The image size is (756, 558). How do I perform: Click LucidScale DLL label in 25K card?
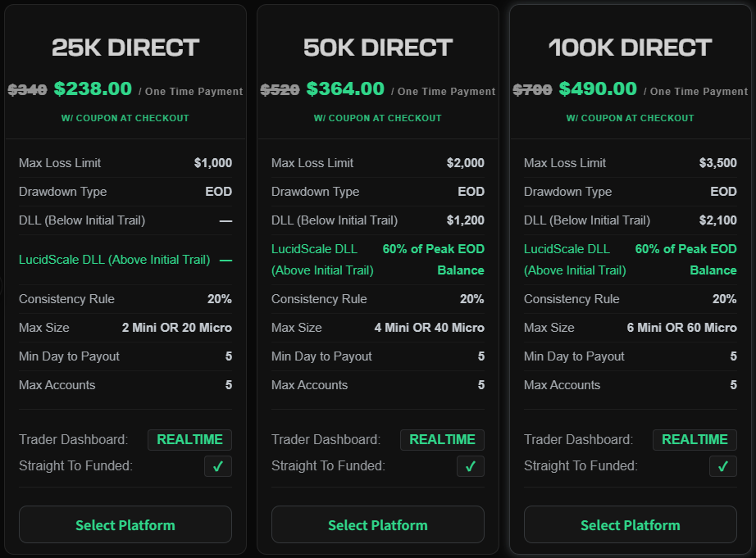point(114,260)
